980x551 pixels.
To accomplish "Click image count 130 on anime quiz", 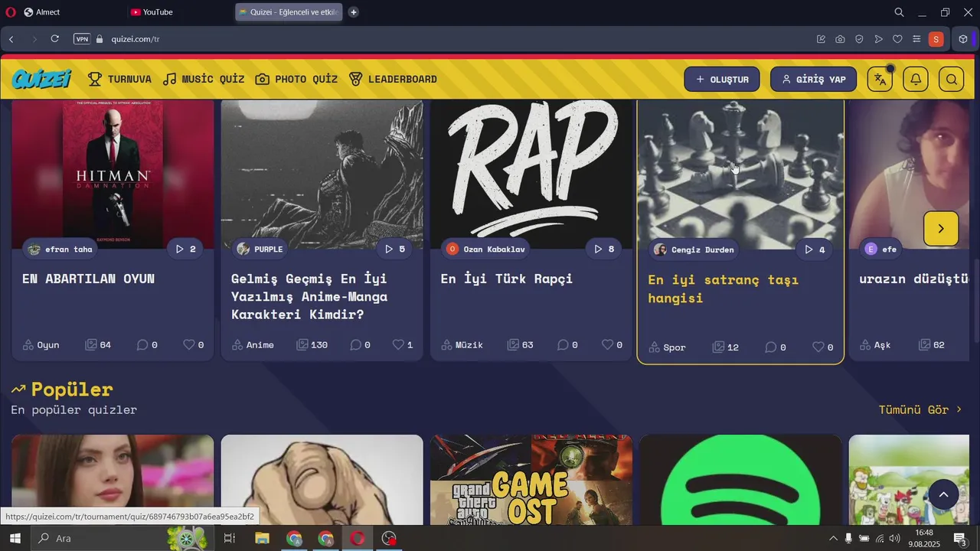I will pos(312,345).
